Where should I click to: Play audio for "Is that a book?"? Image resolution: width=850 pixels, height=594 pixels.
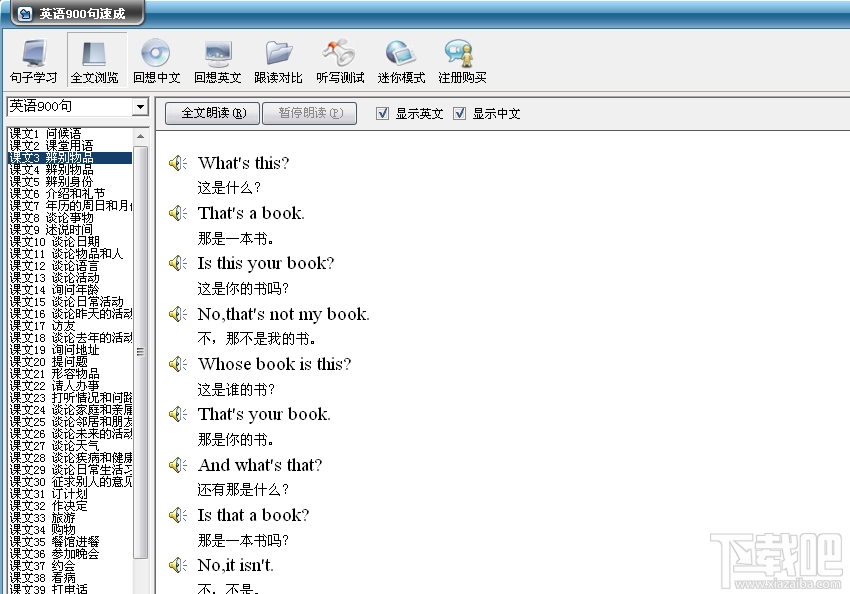point(177,515)
